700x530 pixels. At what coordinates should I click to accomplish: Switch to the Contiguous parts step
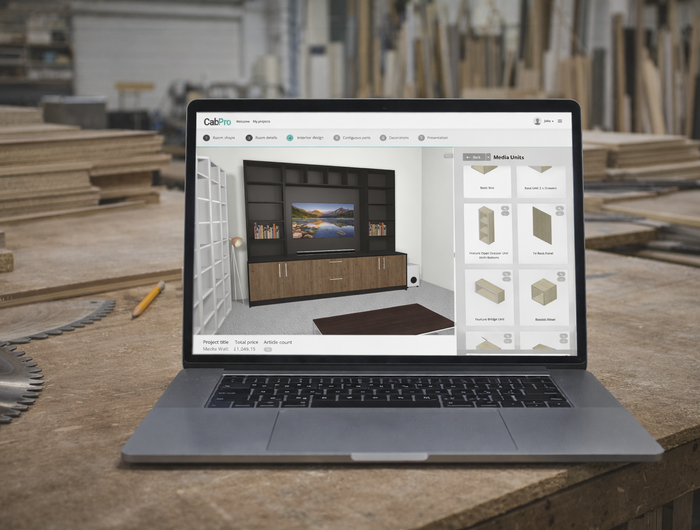point(351,138)
